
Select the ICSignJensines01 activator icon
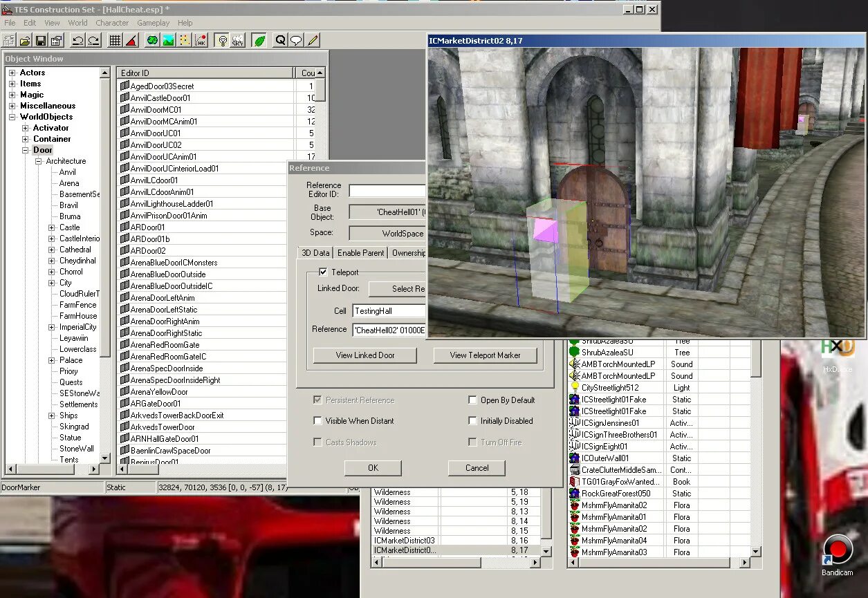pyautogui.click(x=574, y=423)
